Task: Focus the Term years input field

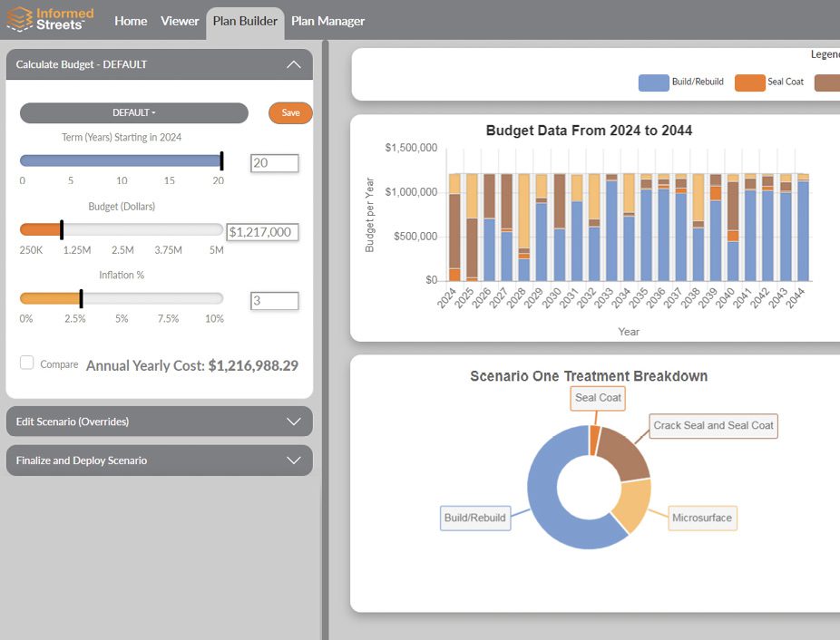Action: click(x=274, y=163)
